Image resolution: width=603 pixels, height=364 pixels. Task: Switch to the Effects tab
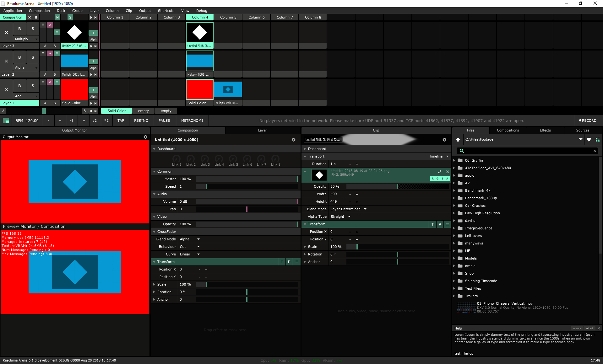(x=545, y=131)
